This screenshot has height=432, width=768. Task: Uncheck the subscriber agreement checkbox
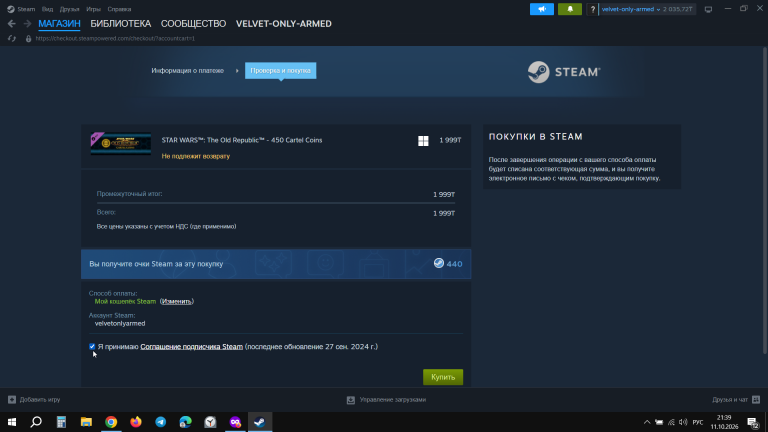(92, 346)
